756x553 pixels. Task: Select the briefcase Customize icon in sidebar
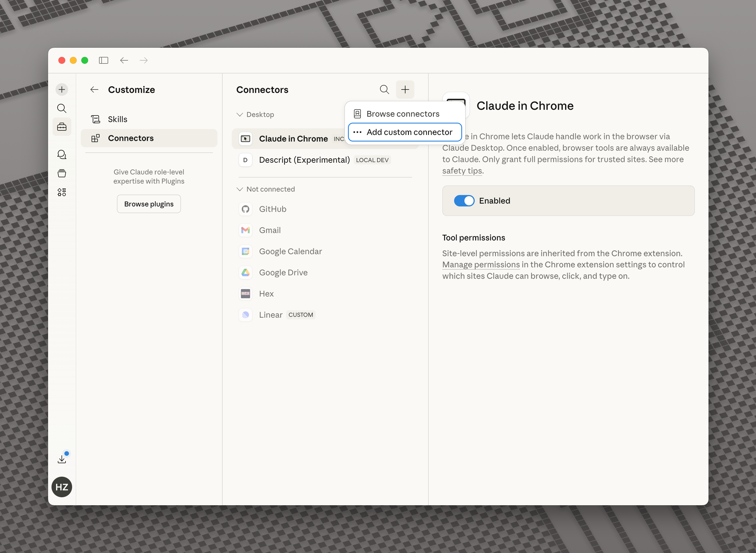point(62,127)
